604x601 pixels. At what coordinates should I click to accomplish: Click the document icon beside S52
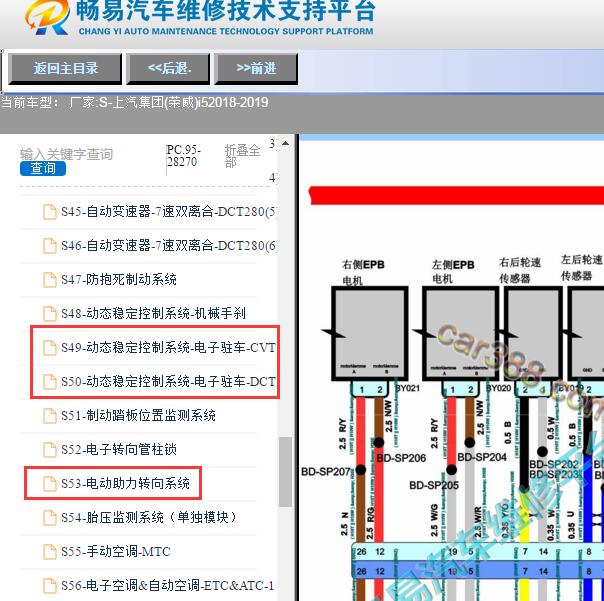(50, 450)
